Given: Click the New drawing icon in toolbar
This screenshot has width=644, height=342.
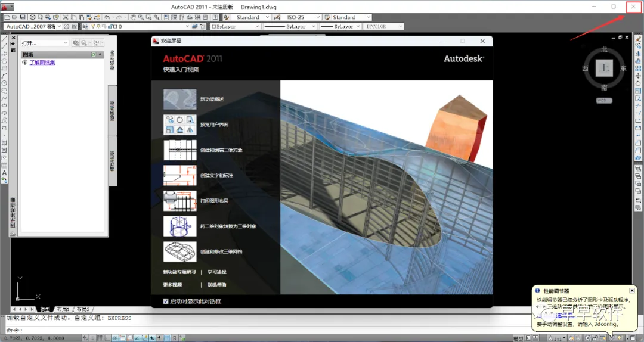Looking at the screenshot, I should click(7, 17).
